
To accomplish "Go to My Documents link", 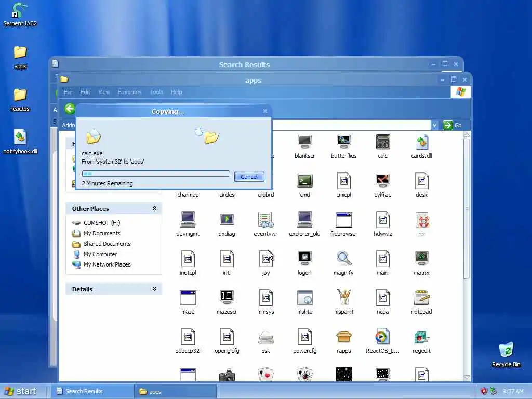I will click(102, 233).
